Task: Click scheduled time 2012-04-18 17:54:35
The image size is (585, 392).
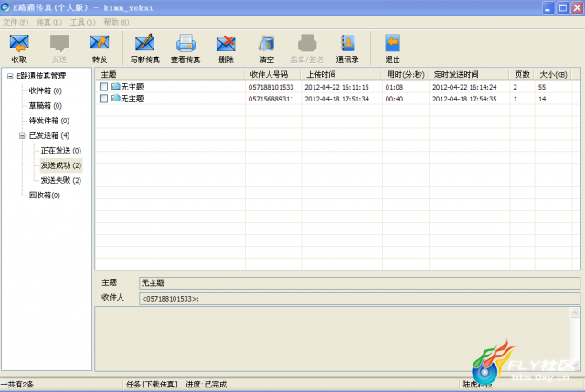Action: coord(464,99)
